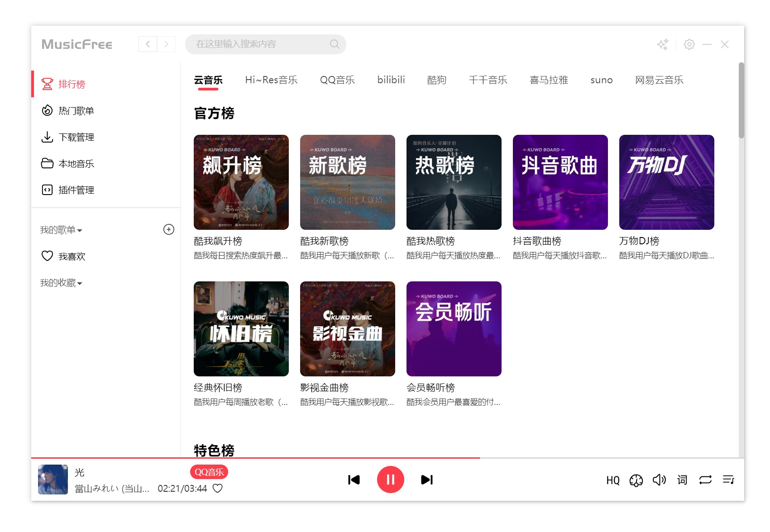Open the 飙升榜 chart cover
The height and width of the screenshot is (532, 770).
[x=241, y=182]
